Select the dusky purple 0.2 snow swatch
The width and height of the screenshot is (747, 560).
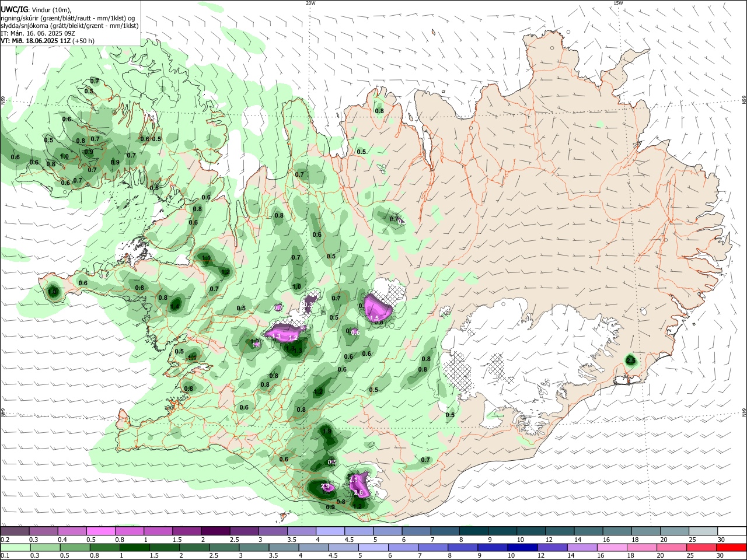15,531
